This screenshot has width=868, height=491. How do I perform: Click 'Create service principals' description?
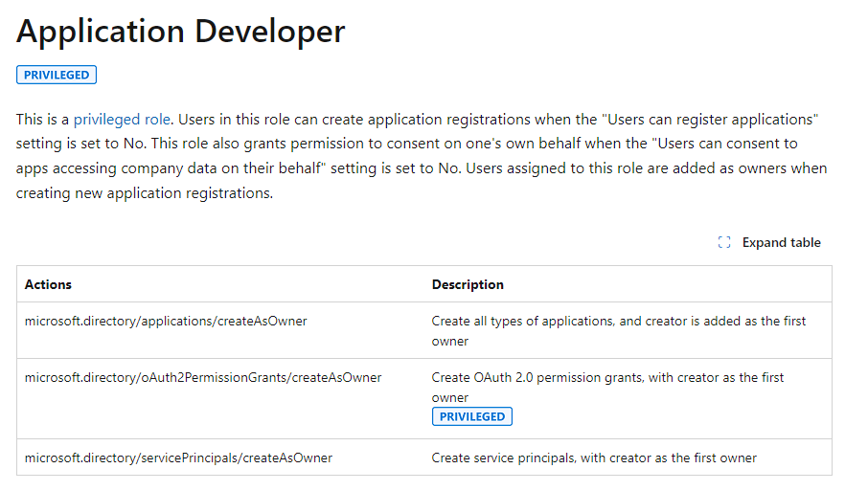594,458
